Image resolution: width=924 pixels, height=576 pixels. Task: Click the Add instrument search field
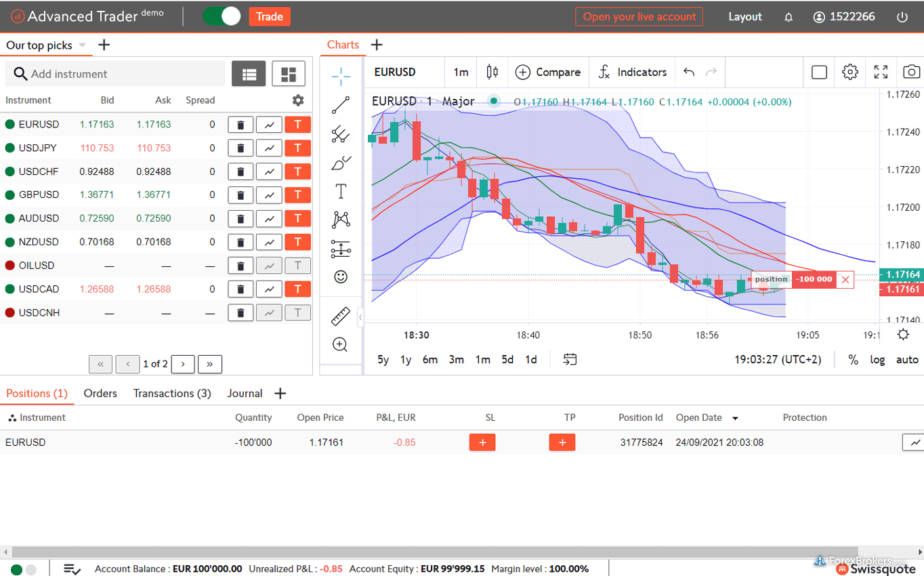[x=115, y=74]
